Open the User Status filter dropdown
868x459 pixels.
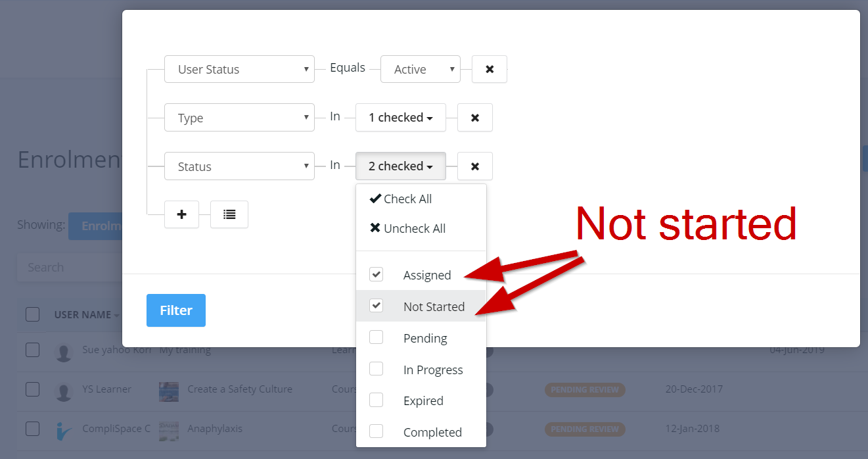pos(239,68)
